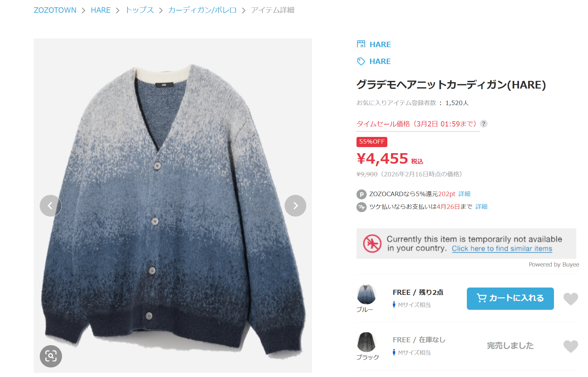588x377 pixels.
Task: Show the previous product image
Action: click(50, 206)
